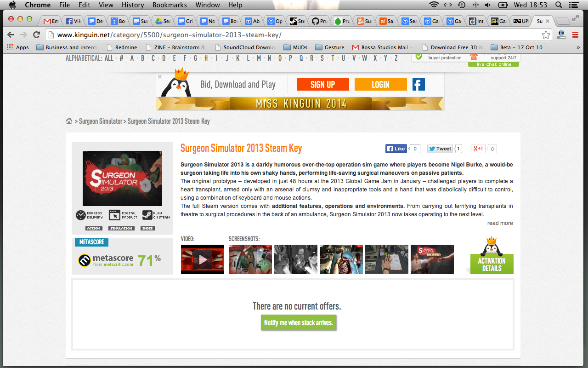Click the SIGN UP button
Screen dimensions: 588x368
point(322,85)
